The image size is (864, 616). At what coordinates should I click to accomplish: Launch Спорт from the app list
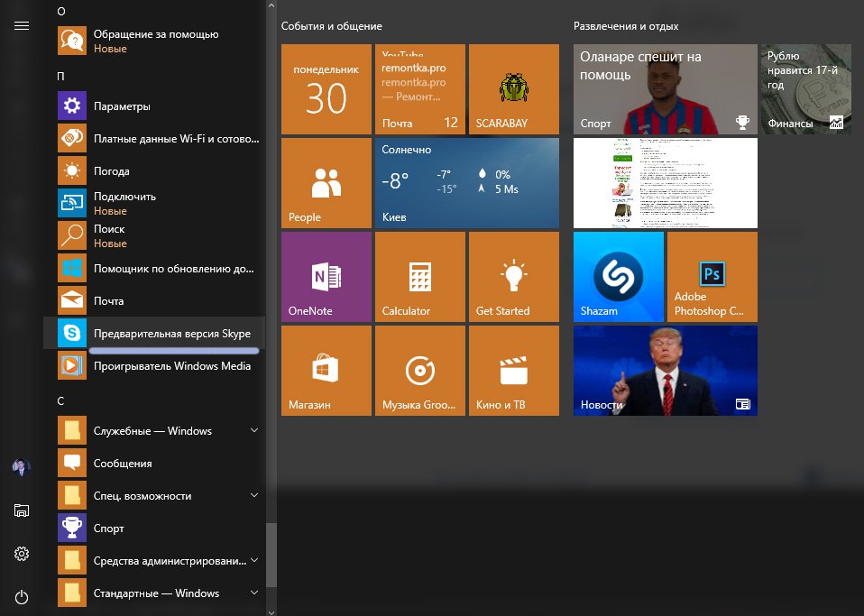154,529
